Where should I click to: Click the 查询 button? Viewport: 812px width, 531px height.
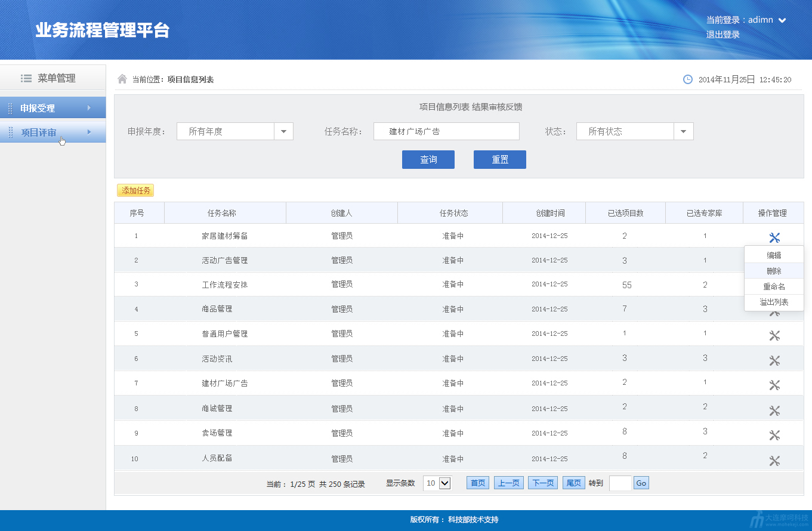pos(428,159)
